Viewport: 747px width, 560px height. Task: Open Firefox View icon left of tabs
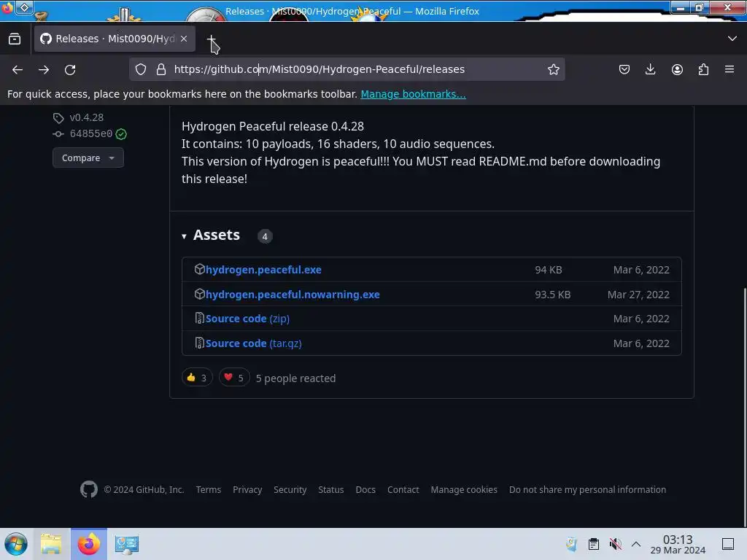pyautogui.click(x=15, y=39)
